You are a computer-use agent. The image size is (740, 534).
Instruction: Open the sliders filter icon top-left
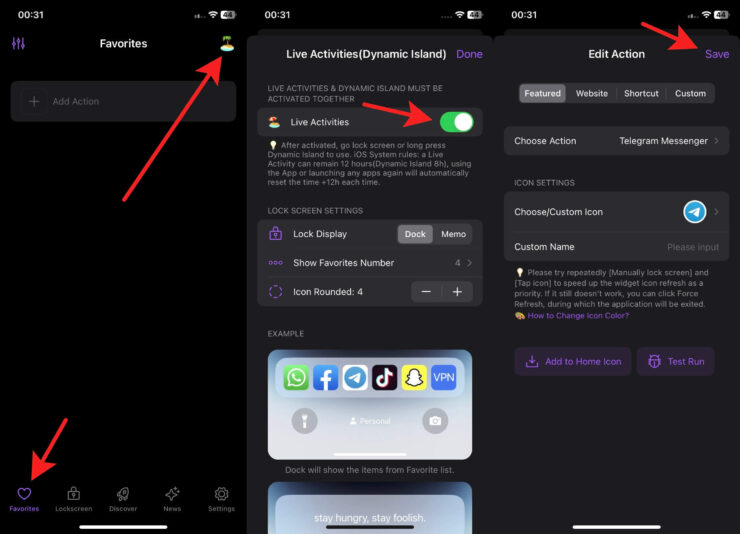[x=18, y=44]
